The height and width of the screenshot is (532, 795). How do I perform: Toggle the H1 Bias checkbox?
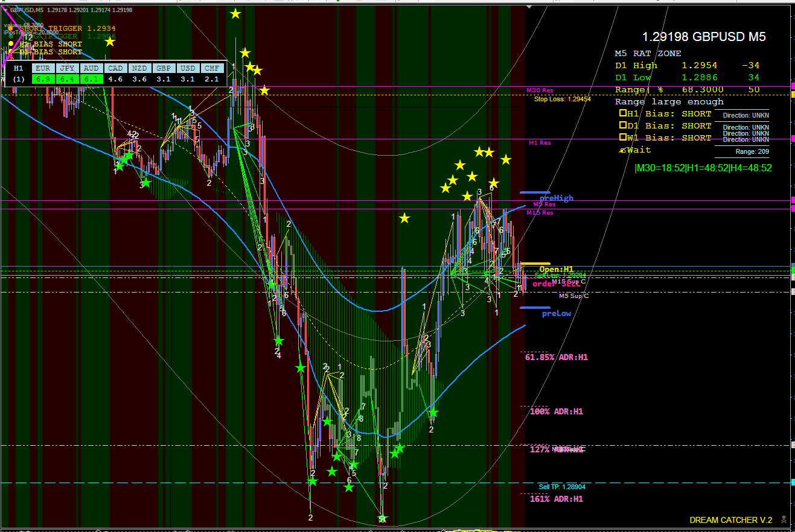click(x=622, y=113)
